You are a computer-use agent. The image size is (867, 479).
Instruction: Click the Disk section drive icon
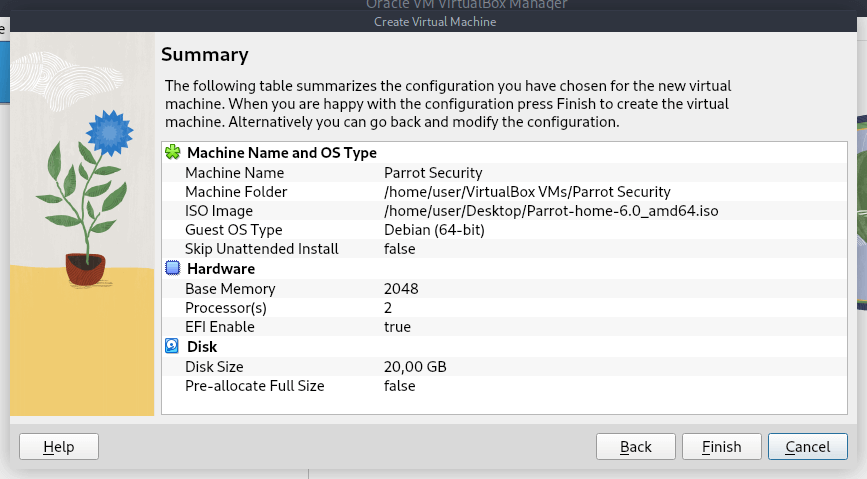click(x=172, y=347)
